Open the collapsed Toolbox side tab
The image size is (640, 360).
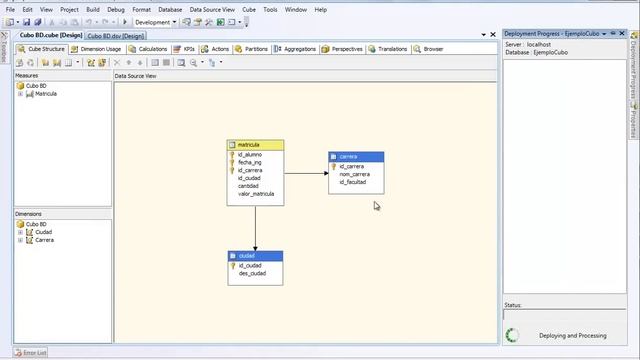tap(4, 47)
